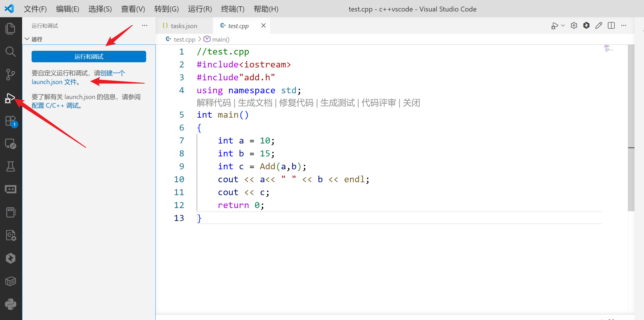The height and width of the screenshot is (320, 644).
Task: Click the debug run icon in editor toolbar
Action: tap(554, 26)
